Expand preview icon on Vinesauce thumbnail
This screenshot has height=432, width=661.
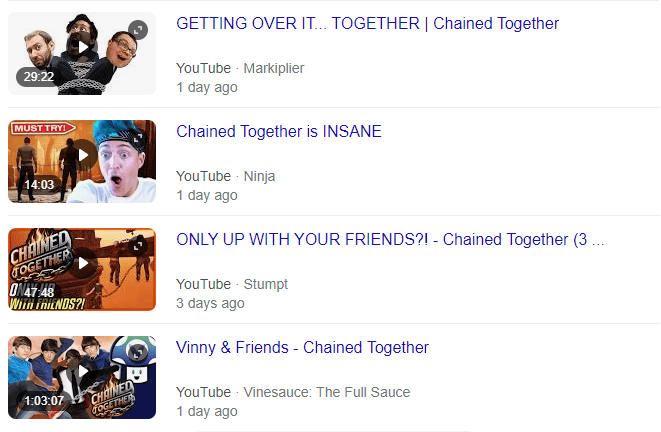(138, 354)
